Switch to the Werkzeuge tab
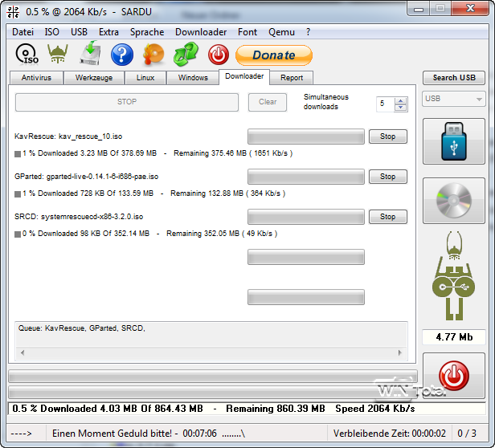This screenshot has width=495, height=448. [x=94, y=78]
